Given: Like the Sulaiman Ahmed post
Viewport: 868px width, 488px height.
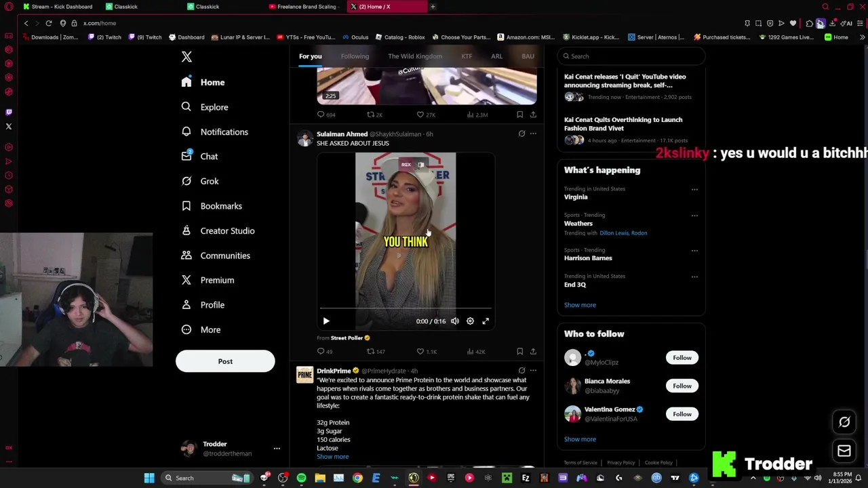Looking at the screenshot, I should [x=427, y=352].
